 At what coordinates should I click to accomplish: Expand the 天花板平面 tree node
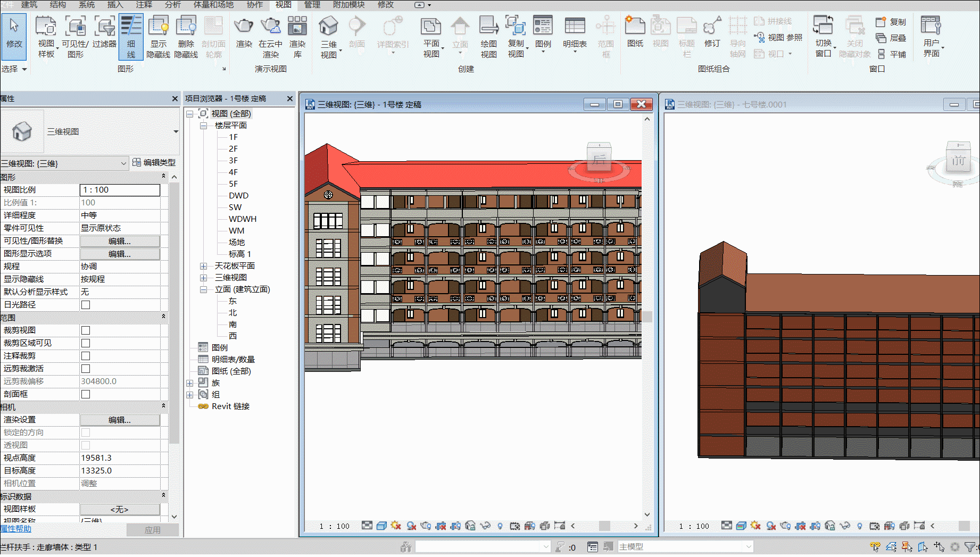(x=204, y=266)
